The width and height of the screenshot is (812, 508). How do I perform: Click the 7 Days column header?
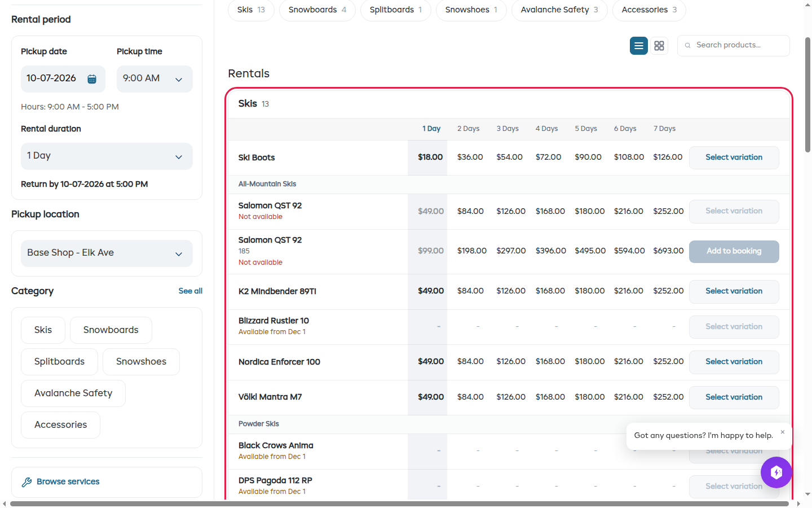(x=665, y=129)
